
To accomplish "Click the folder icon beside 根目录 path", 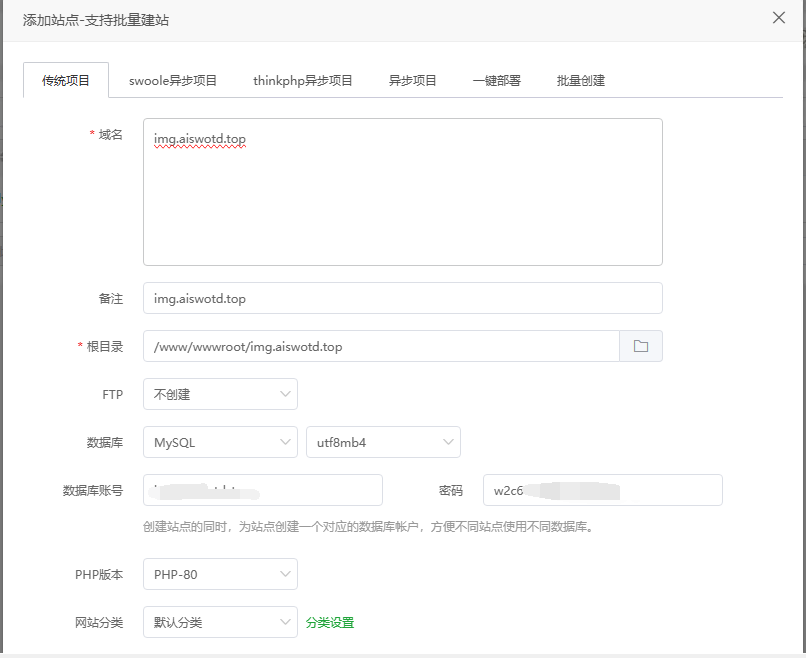I will click(x=641, y=346).
